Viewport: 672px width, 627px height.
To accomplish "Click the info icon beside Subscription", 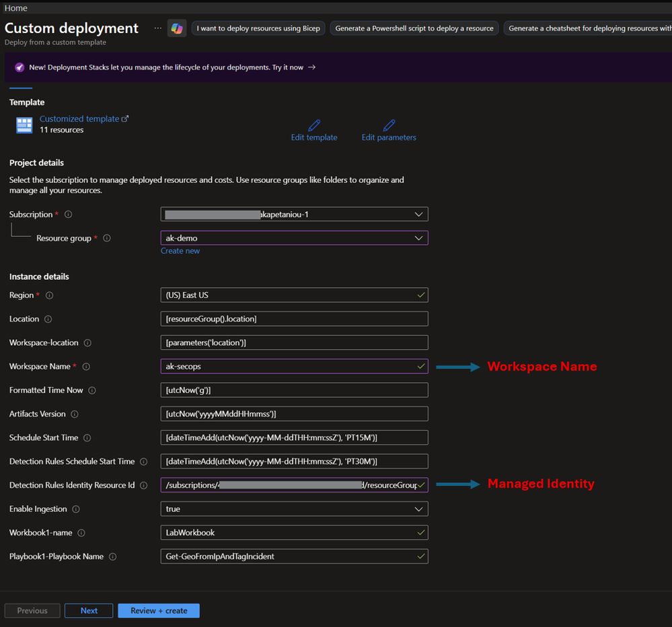I will [68, 215].
